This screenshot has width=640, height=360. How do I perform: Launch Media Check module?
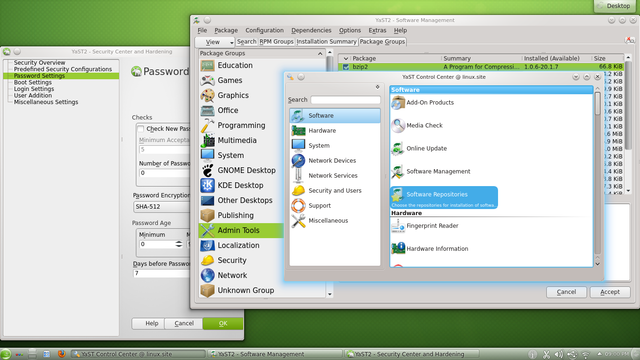tap(417, 125)
